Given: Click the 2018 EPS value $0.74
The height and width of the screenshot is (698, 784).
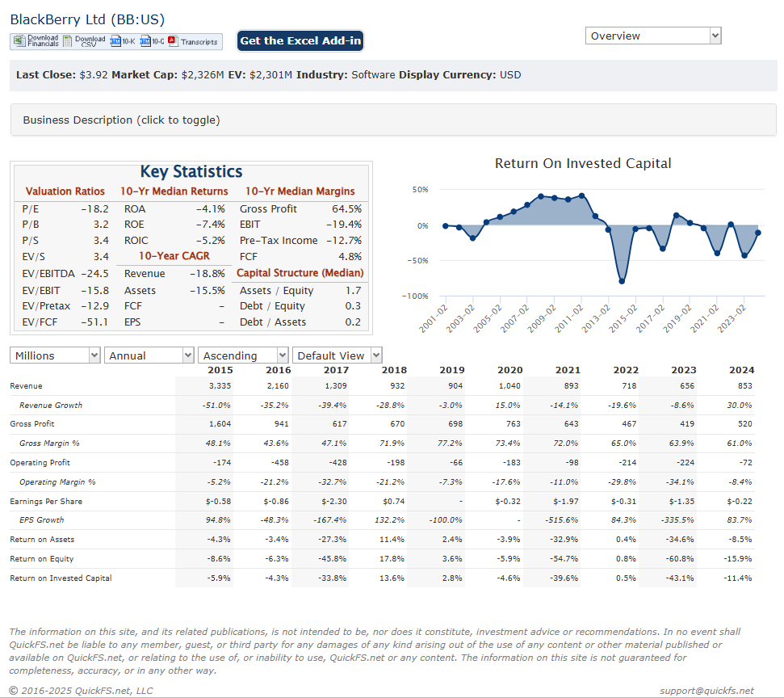Looking at the screenshot, I should point(393,502).
